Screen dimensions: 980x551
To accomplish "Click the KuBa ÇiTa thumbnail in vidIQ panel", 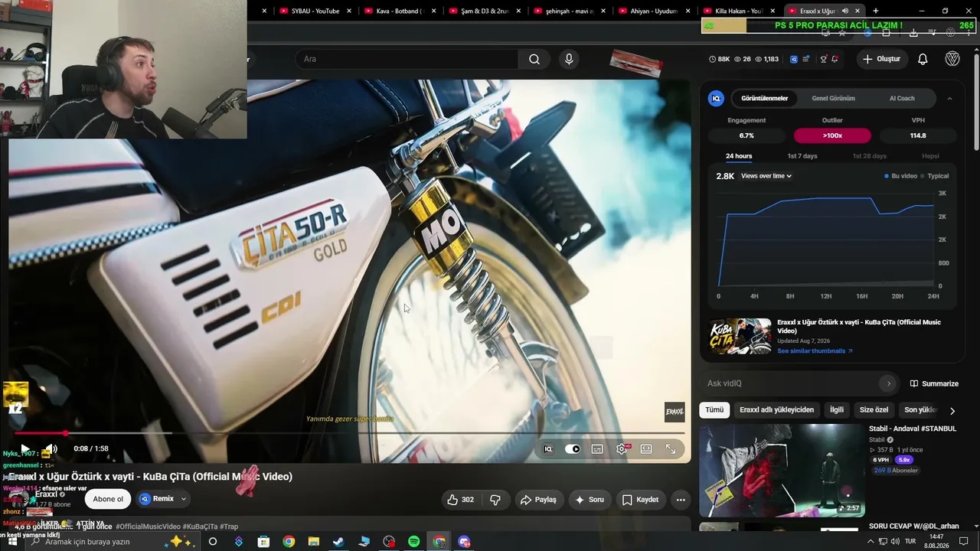I will click(x=740, y=336).
